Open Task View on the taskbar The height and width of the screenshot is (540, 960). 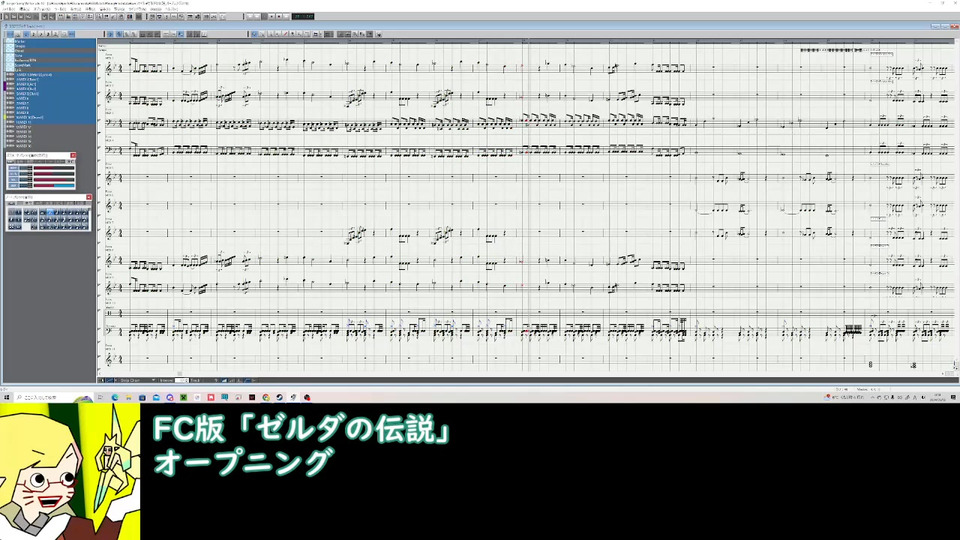point(100,397)
